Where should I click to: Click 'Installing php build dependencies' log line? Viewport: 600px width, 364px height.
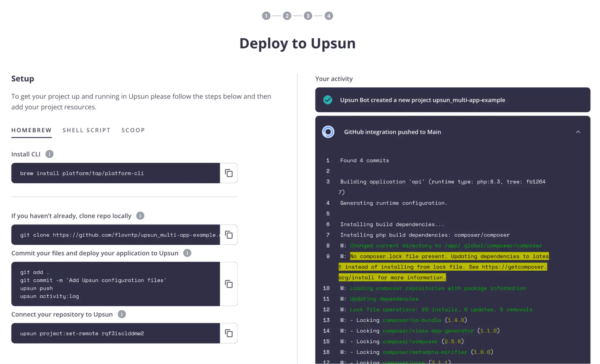coord(425,235)
